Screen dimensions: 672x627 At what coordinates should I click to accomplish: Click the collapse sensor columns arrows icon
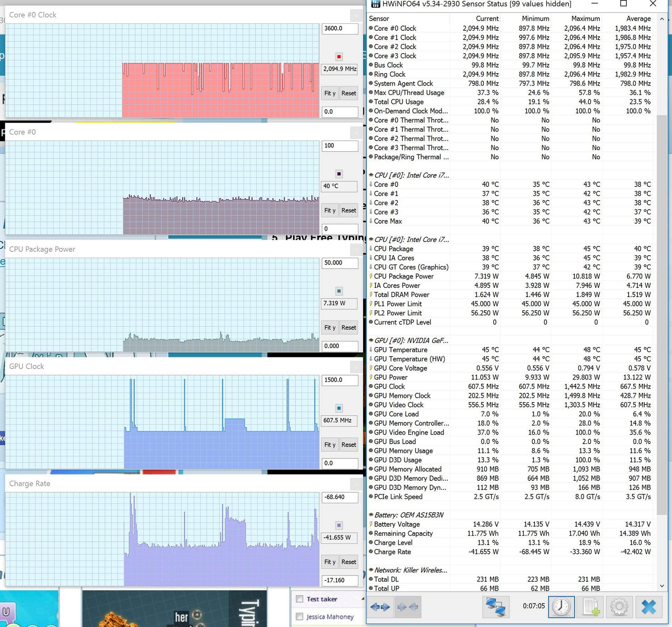(x=407, y=607)
